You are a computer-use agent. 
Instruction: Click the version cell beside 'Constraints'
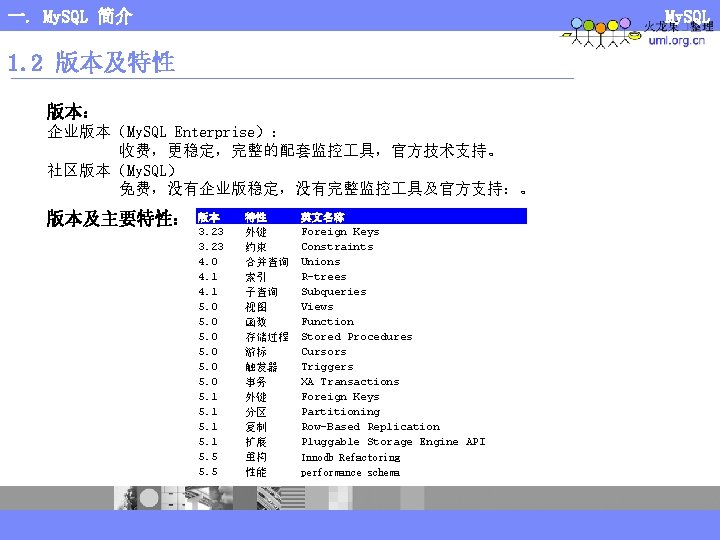tap(211, 247)
